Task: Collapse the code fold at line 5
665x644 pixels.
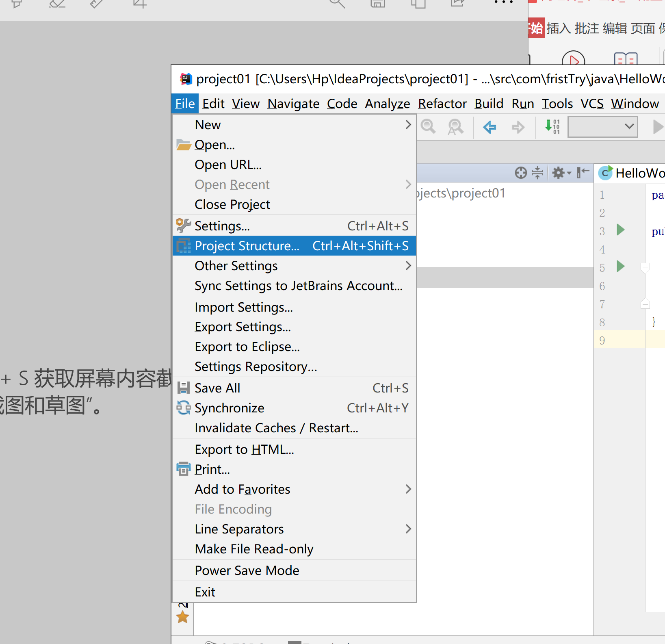Action: click(x=645, y=267)
